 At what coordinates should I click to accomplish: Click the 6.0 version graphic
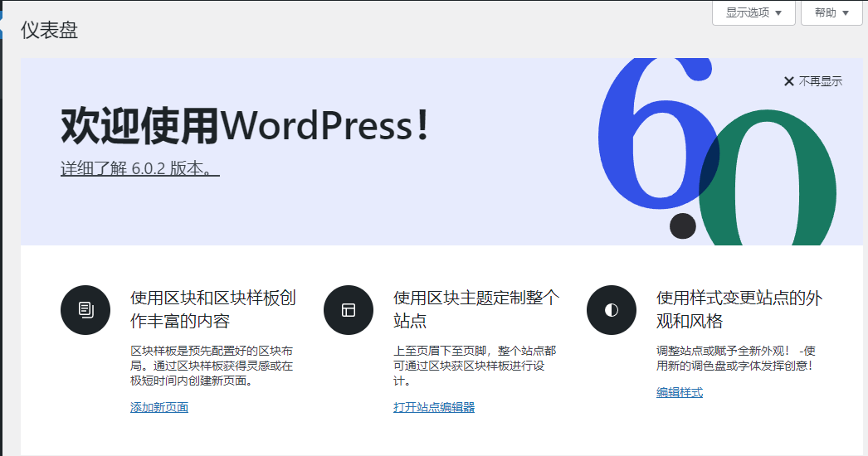pos(717,152)
